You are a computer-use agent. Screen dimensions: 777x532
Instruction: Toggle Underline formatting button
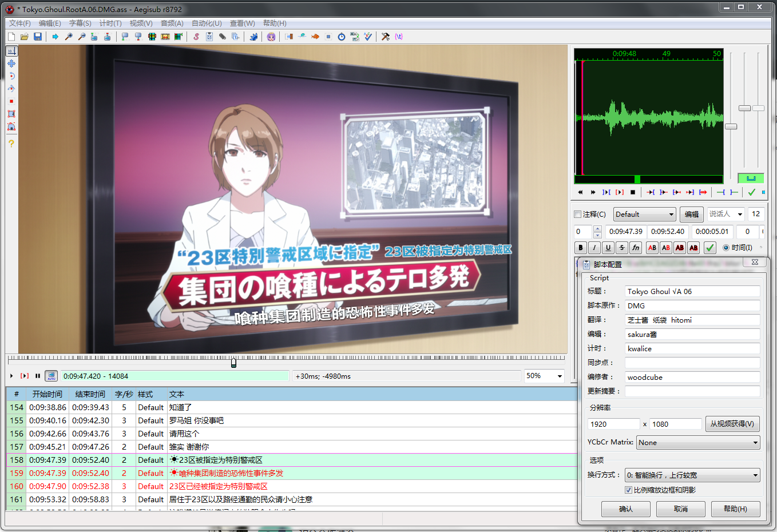click(608, 248)
